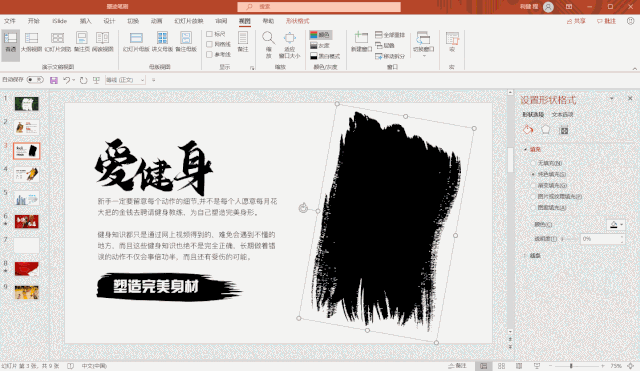Select Gradient fill (渐变填充) radio button

tap(533, 185)
